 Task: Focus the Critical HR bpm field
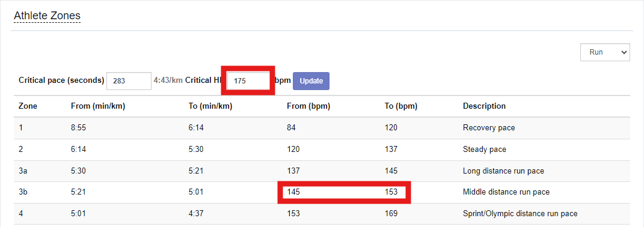pyautogui.click(x=248, y=81)
